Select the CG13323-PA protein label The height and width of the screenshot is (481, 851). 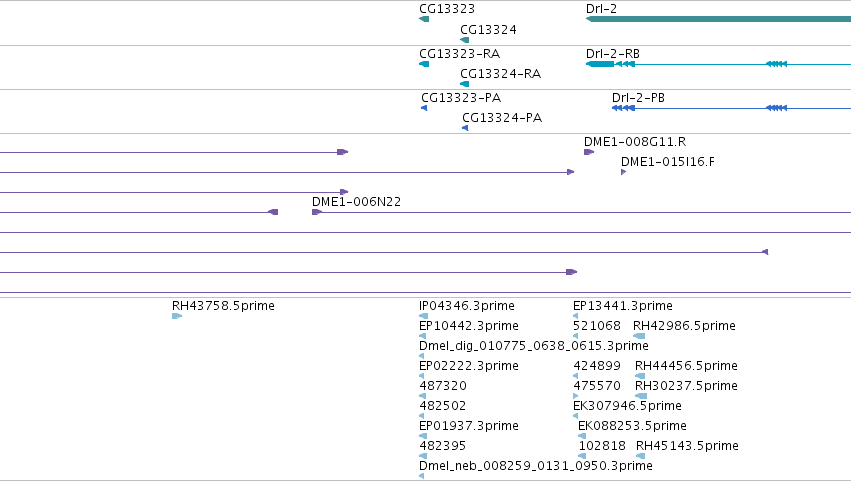click(461, 98)
